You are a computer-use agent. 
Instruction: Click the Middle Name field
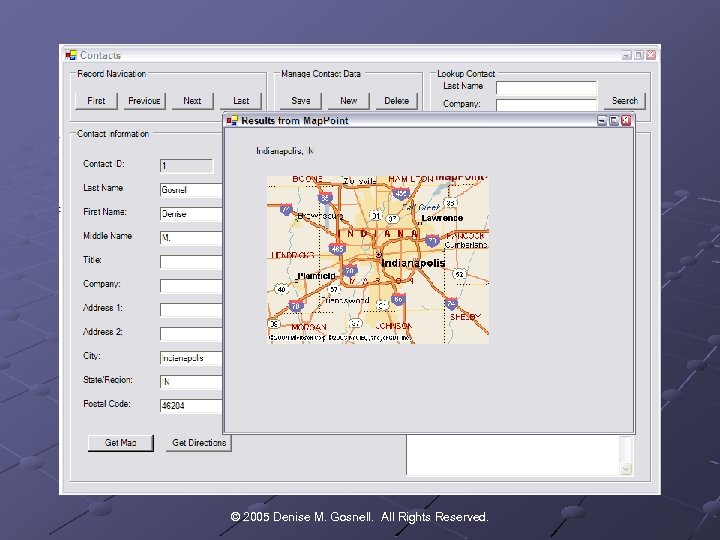point(191,237)
